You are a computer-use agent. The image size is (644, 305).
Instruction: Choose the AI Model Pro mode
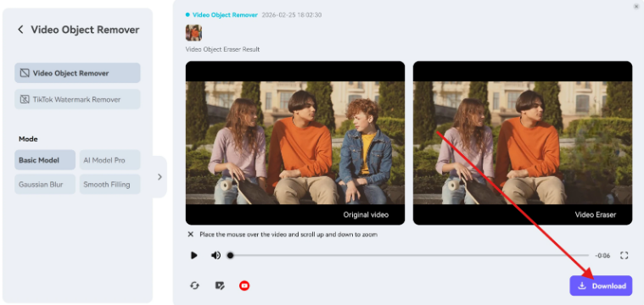coord(110,160)
